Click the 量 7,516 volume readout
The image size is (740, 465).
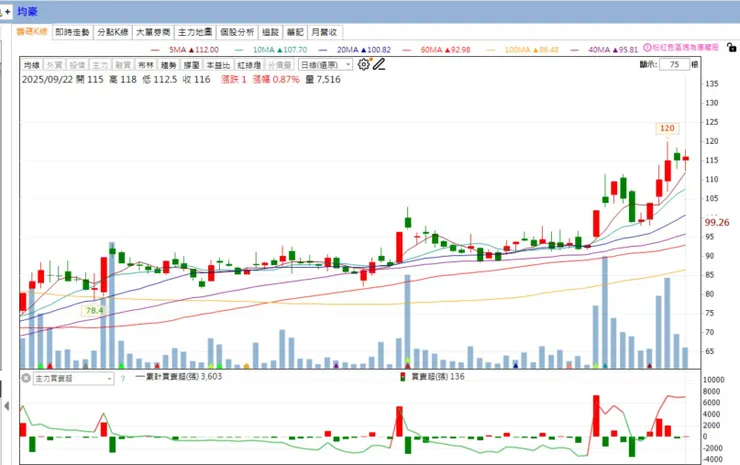pos(323,79)
